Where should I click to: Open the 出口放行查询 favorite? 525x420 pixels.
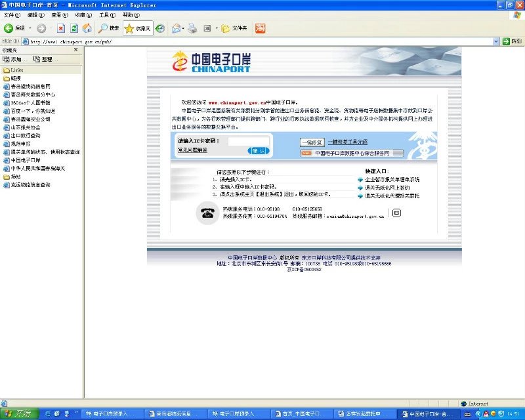(x=22, y=136)
